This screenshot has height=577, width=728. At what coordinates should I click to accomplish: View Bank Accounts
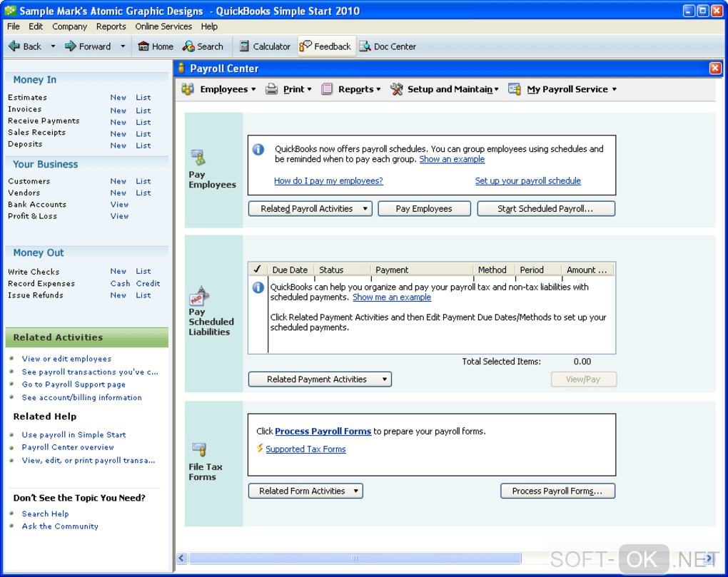click(119, 205)
